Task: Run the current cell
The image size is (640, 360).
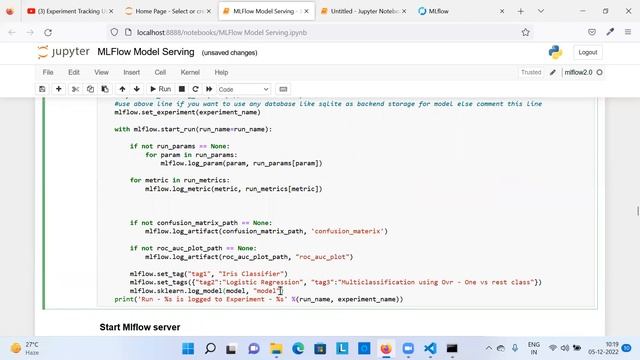Action: tap(160, 89)
